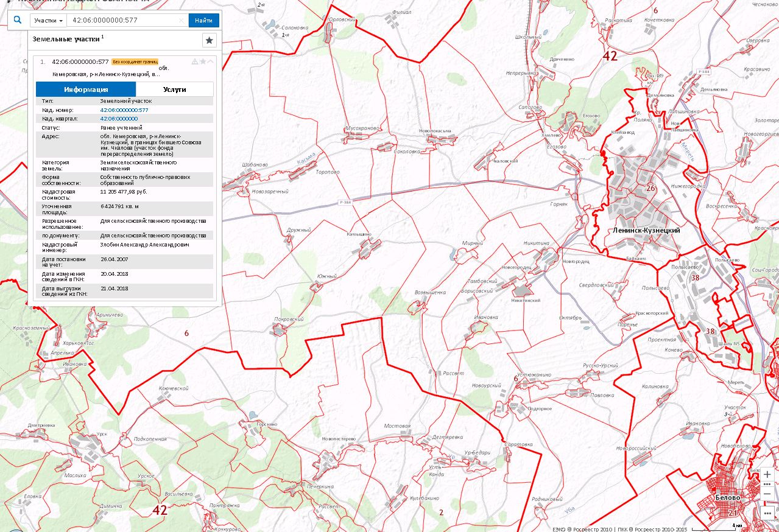Click the Новороссийский village label on map
Viewport: 779px width, 532px height.
pyautogui.click(x=636, y=449)
